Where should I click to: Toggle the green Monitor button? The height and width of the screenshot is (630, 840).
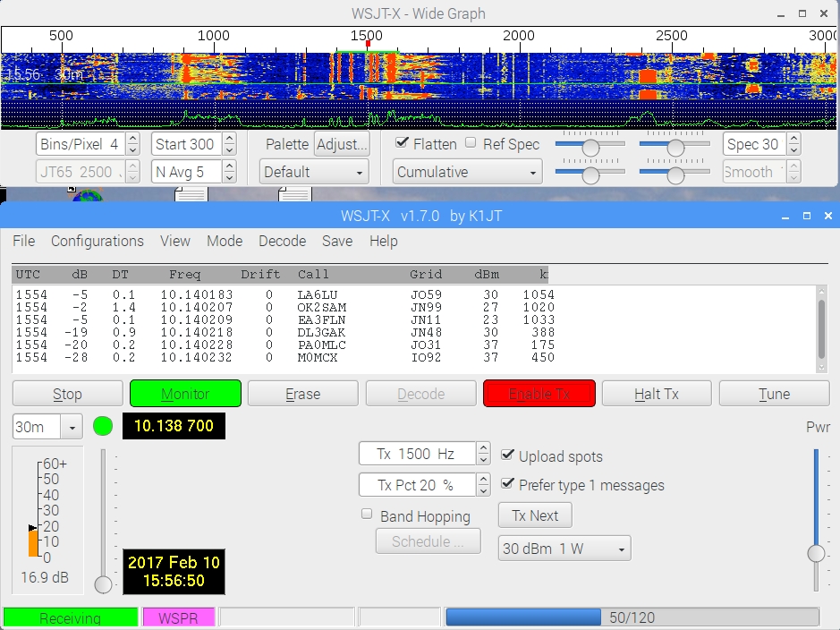[185, 394]
